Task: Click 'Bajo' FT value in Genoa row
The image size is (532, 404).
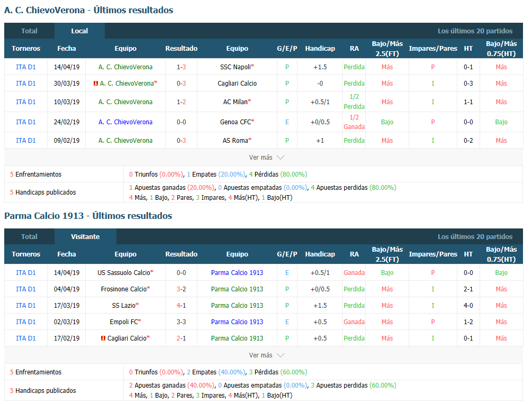Action: [x=387, y=122]
